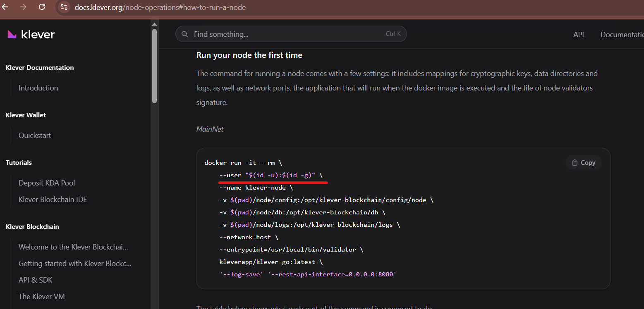Click the sidebar vertical scrollbar thumb

click(x=155, y=65)
